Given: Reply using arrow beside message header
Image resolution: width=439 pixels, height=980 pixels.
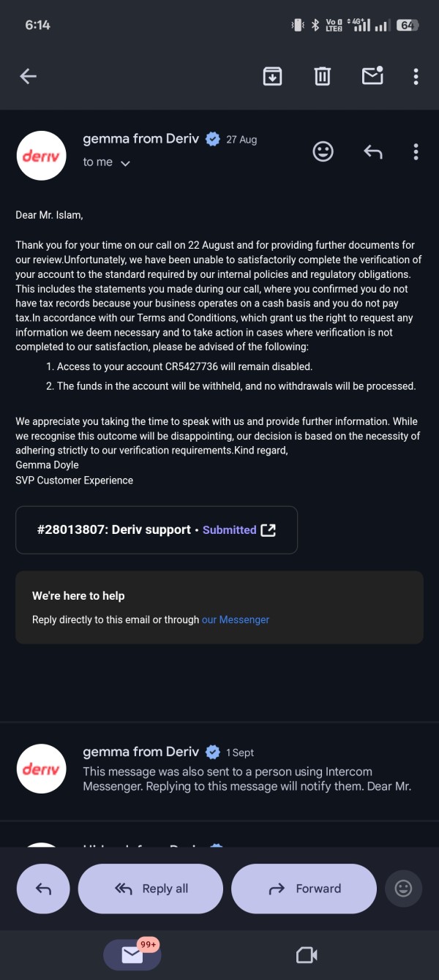Looking at the screenshot, I should (373, 151).
